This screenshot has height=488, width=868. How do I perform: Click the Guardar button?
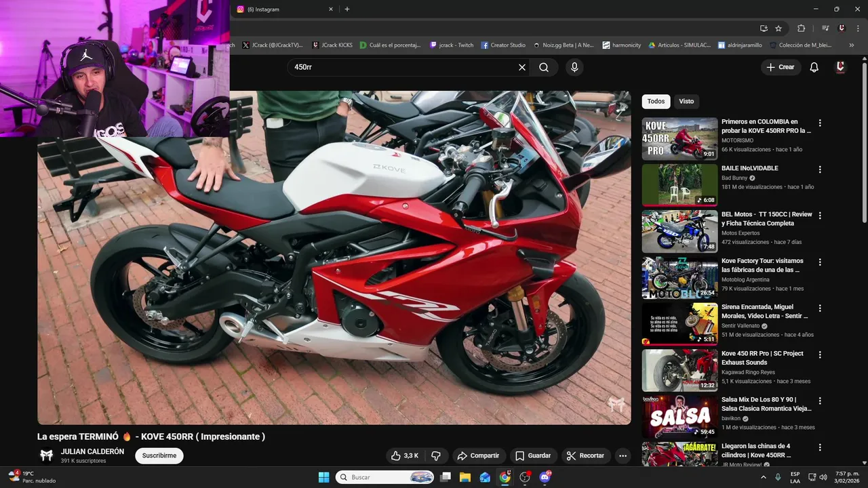(x=533, y=455)
